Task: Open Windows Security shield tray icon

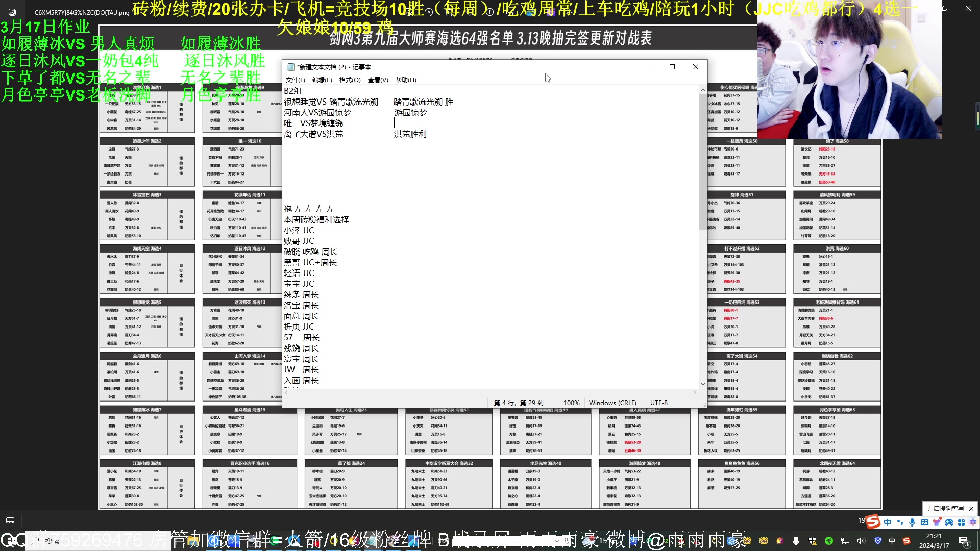Action: [x=812, y=541]
